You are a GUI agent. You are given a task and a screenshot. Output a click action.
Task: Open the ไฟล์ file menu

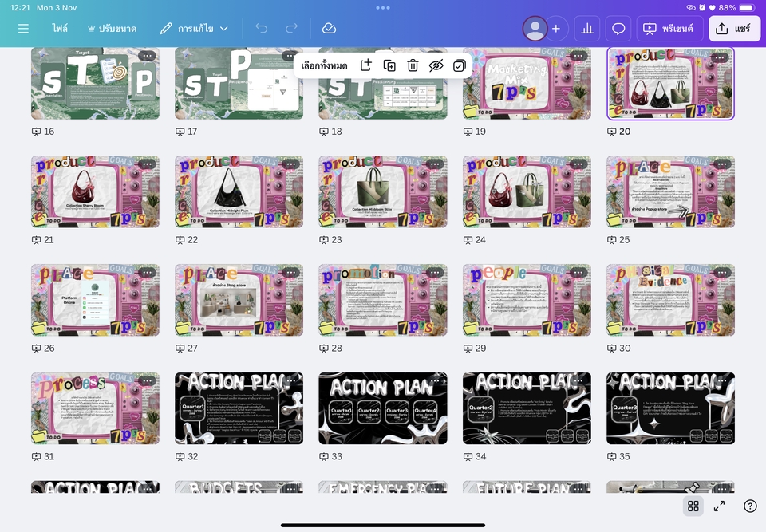[60, 29]
